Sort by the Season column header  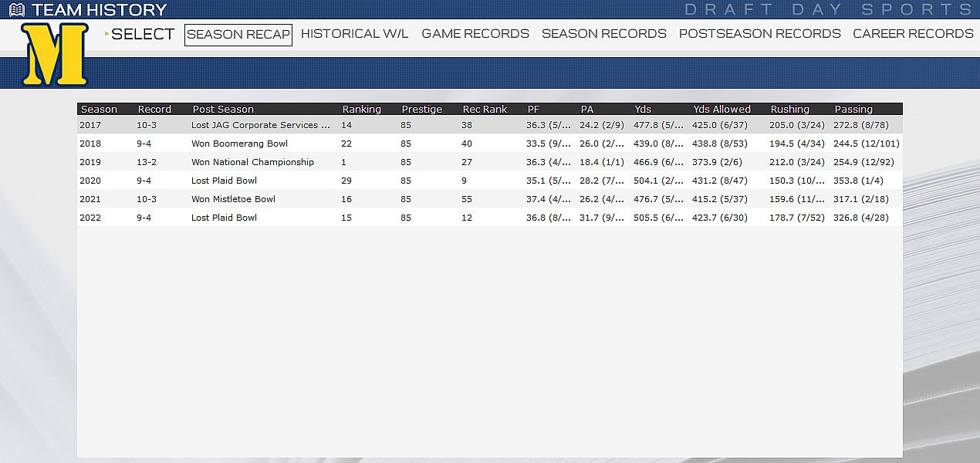click(x=100, y=110)
